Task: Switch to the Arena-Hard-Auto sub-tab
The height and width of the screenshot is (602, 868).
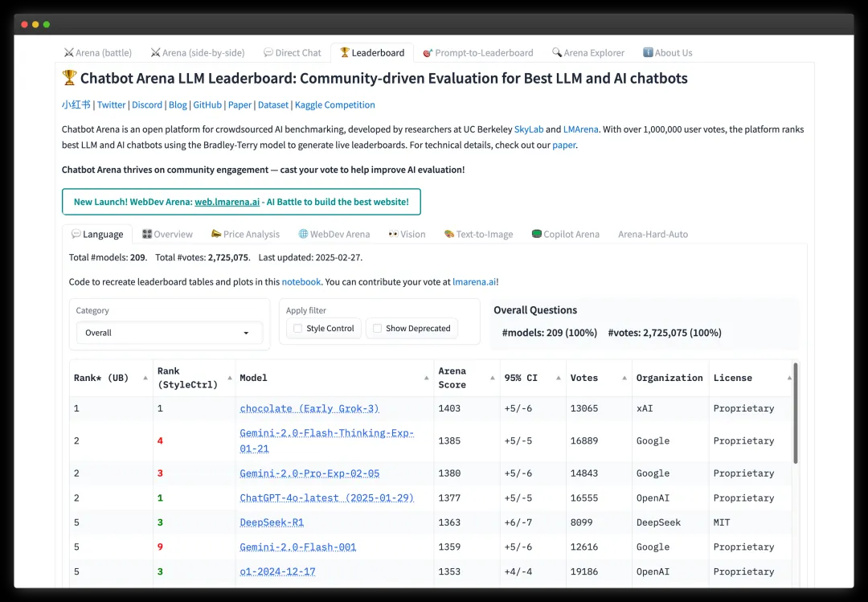Action: [x=653, y=234]
